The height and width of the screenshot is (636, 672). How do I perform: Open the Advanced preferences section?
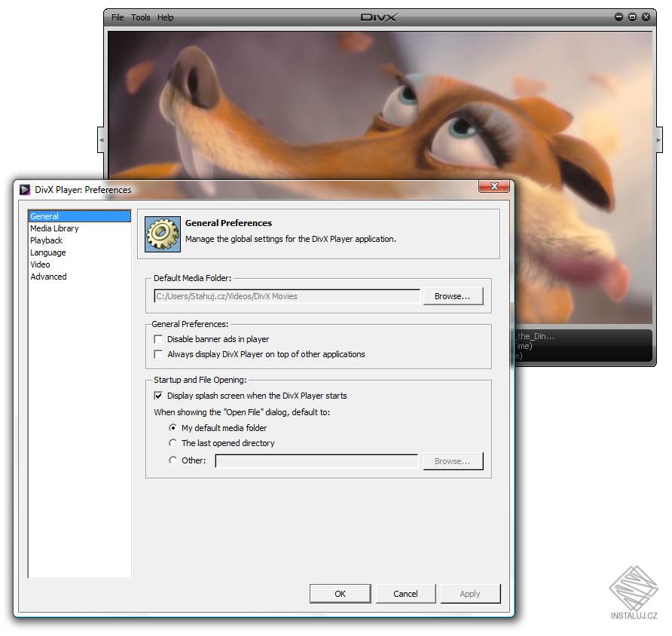click(x=48, y=277)
